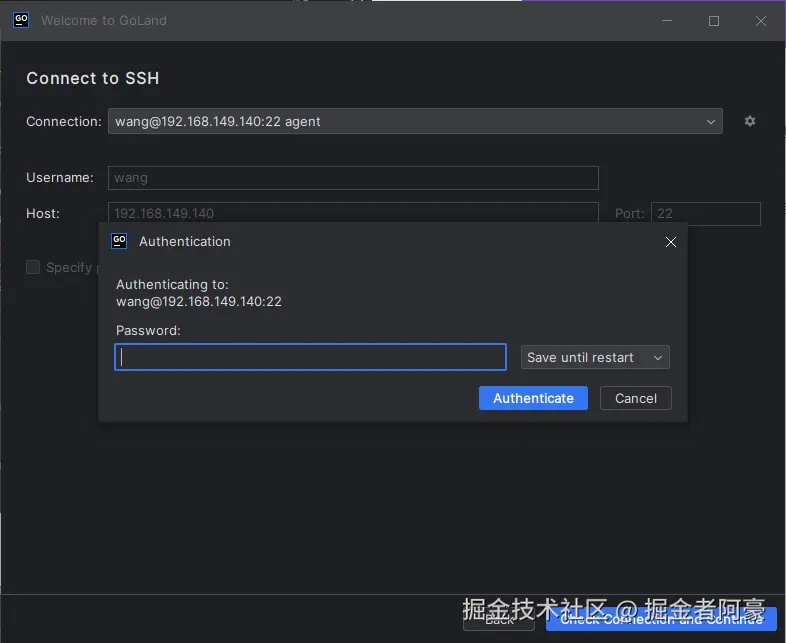Click the Host field 192.168.149.140
The image size is (786, 643).
click(x=353, y=212)
